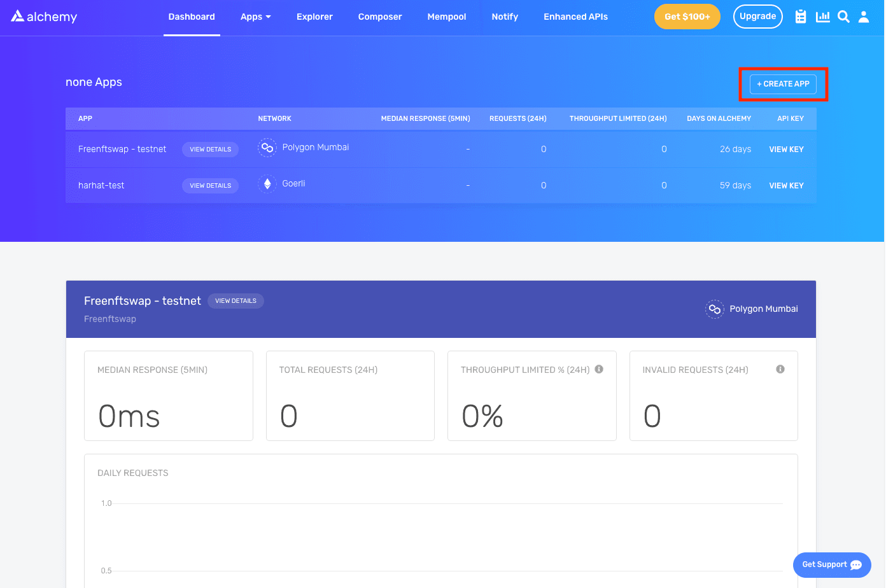Click 'Freenftswap - testnet' app name in table
The height and width of the screenshot is (588, 886).
[x=122, y=149]
